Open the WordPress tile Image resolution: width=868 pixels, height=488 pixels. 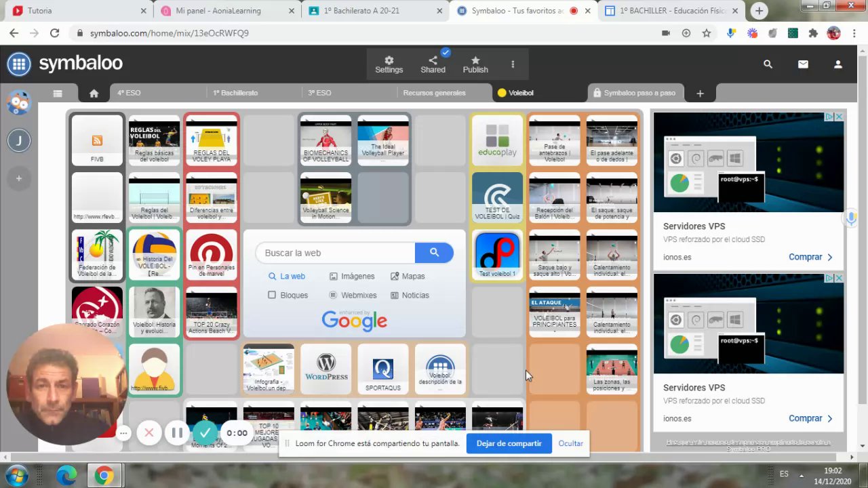point(326,369)
